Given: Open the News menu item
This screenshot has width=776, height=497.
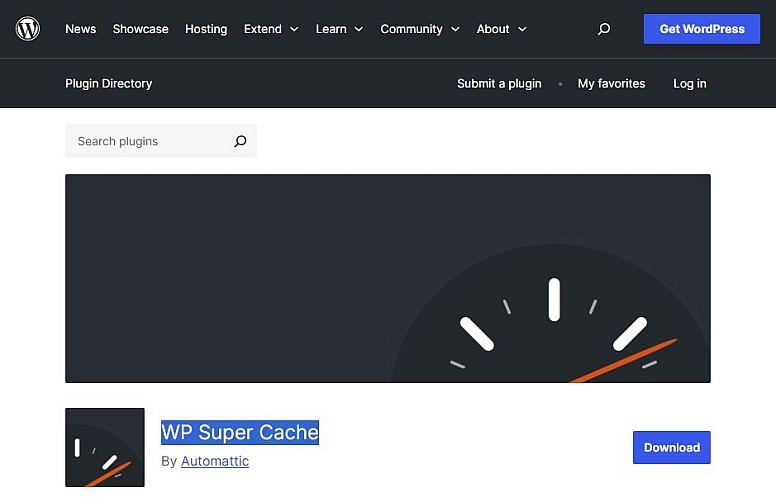Looking at the screenshot, I should tap(81, 29).
